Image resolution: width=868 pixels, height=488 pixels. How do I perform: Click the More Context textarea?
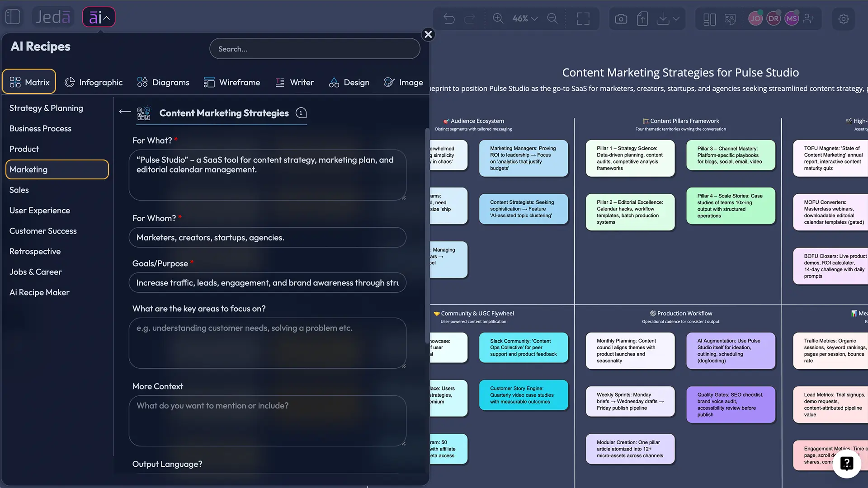[267, 421]
